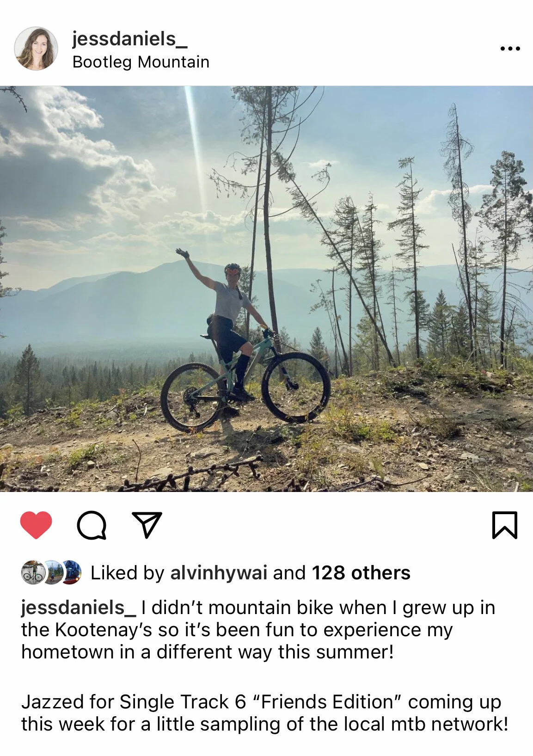This screenshot has height=756, width=533.
Task: Tap the jessdaniels_ username in the caption
Action: [x=79, y=608]
